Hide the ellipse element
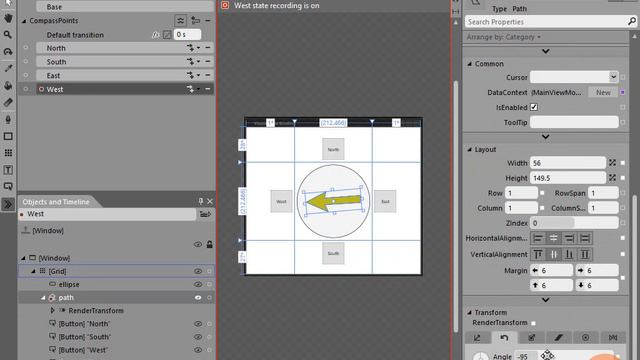Viewport: 640px width, 360px height. coord(198,284)
